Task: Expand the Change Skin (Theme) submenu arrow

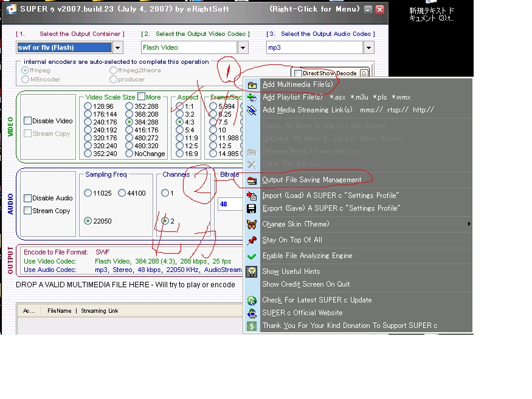Action: pos(469,223)
